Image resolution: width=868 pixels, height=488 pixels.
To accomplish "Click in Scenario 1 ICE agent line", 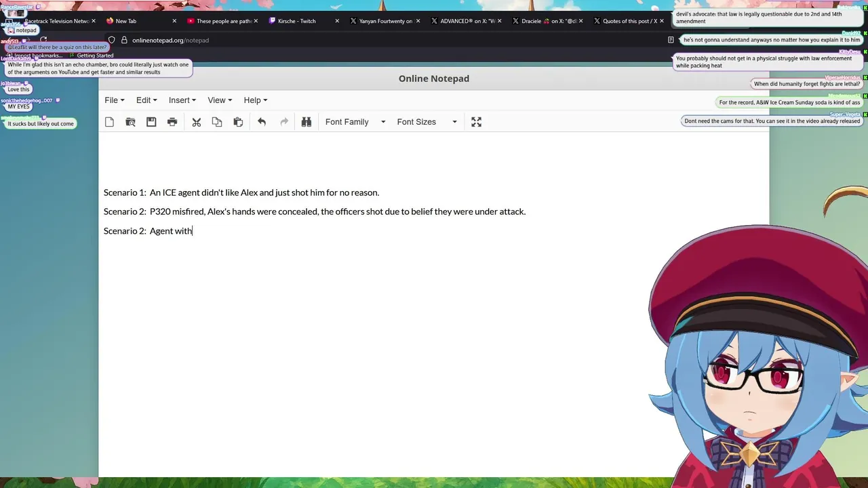I will point(241,192).
